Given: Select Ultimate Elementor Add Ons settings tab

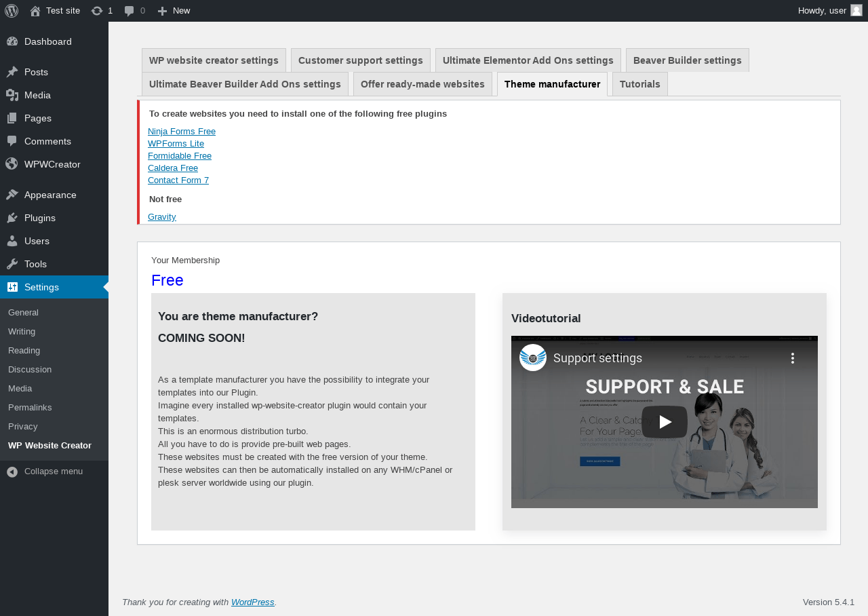Looking at the screenshot, I should 528,60.
